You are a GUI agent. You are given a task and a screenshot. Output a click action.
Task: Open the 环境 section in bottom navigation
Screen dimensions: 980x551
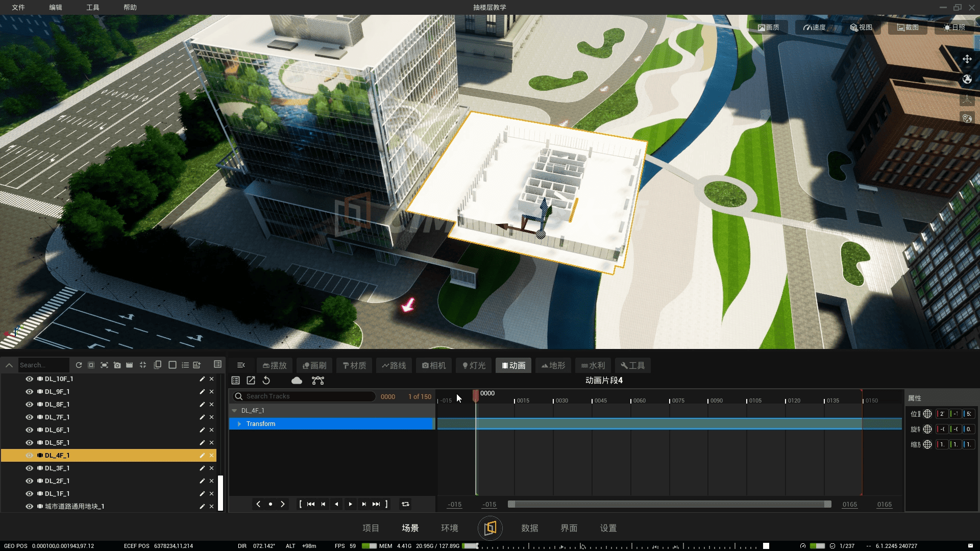[x=449, y=528]
